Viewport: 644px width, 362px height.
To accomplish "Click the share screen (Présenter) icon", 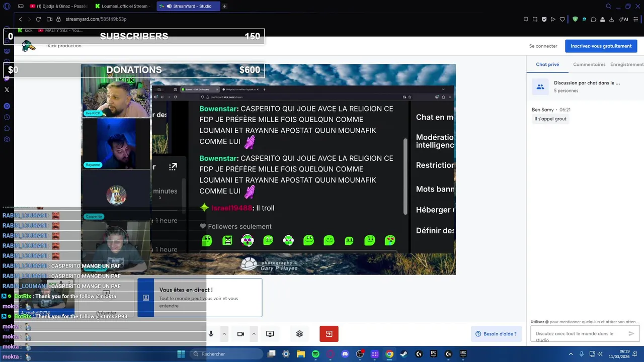I will click(270, 334).
